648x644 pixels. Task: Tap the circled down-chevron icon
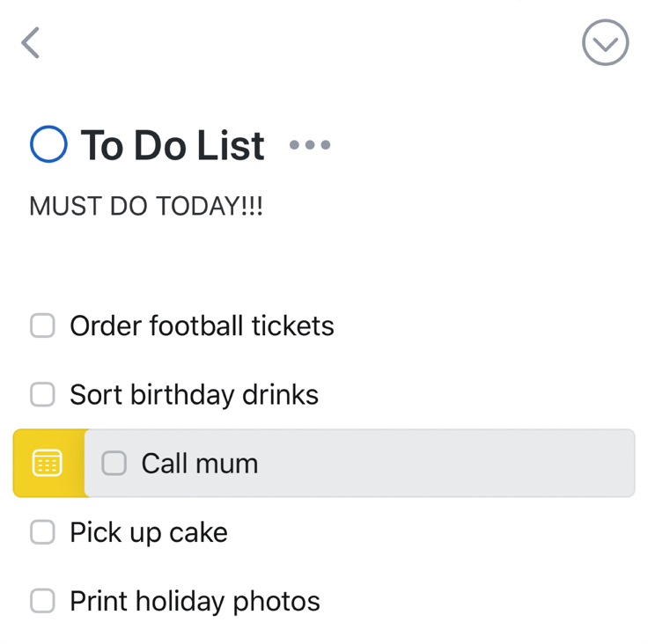point(606,42)
